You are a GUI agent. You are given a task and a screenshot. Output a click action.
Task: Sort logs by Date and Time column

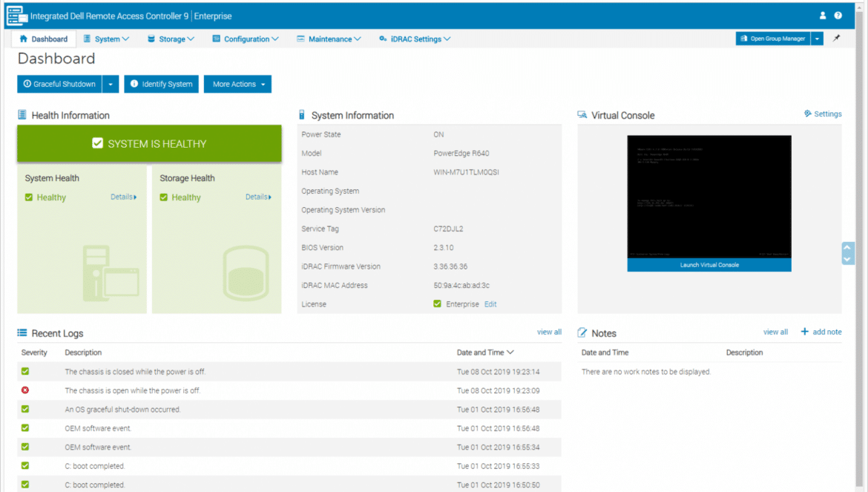pos(485,352)
